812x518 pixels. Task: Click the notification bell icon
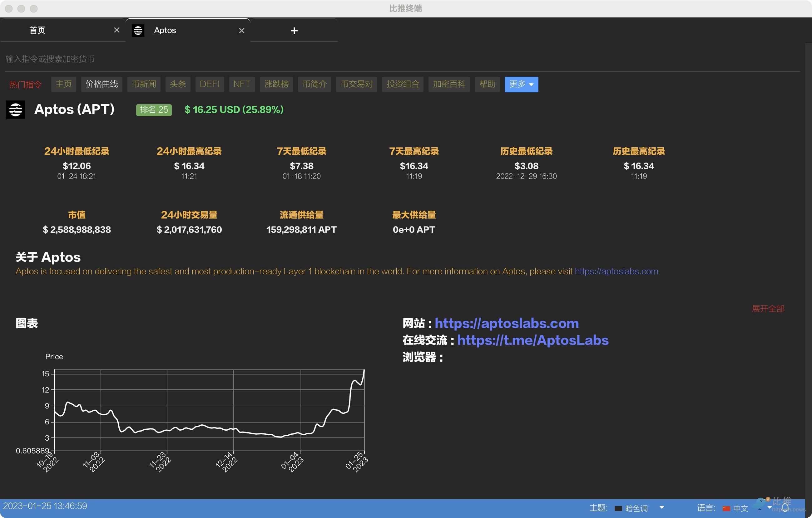tap(785, 508)
